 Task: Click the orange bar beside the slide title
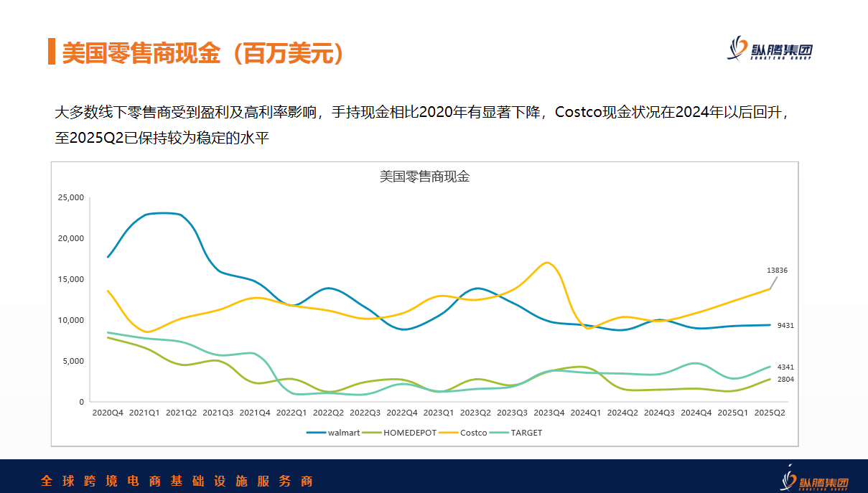pyautogui.click(x=52, y=52)
